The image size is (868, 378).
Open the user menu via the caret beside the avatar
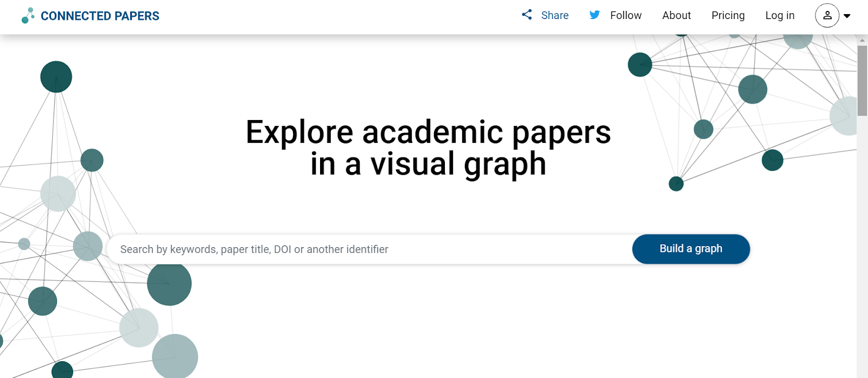(847, 16)
